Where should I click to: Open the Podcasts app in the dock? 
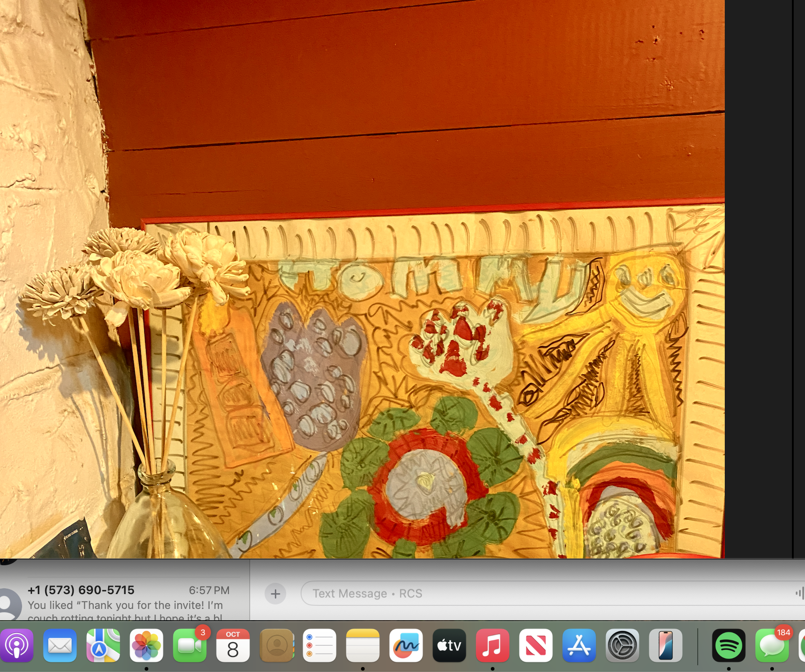pyautogui.click(x=17, y=645)
